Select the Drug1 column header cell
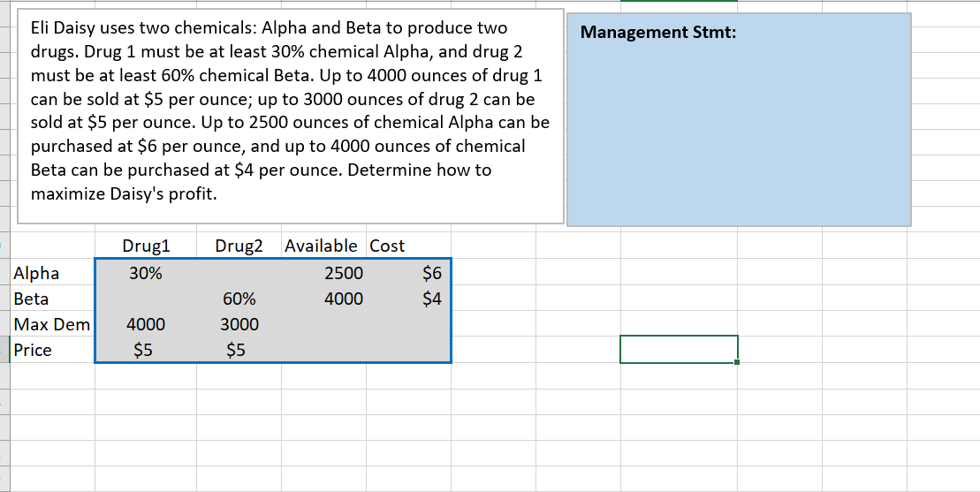 click(146, 246)
